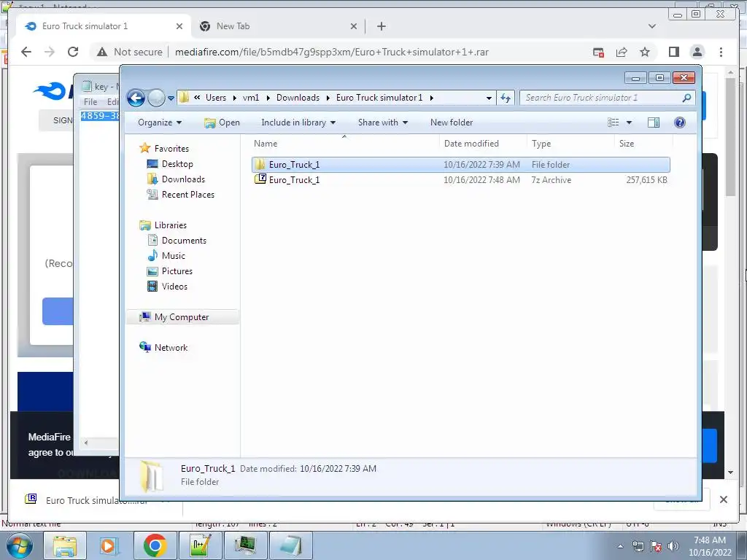Screen dimensions: 747x560
Task: Click the search magnifier icon in Explorer
Action: point(686,98)
